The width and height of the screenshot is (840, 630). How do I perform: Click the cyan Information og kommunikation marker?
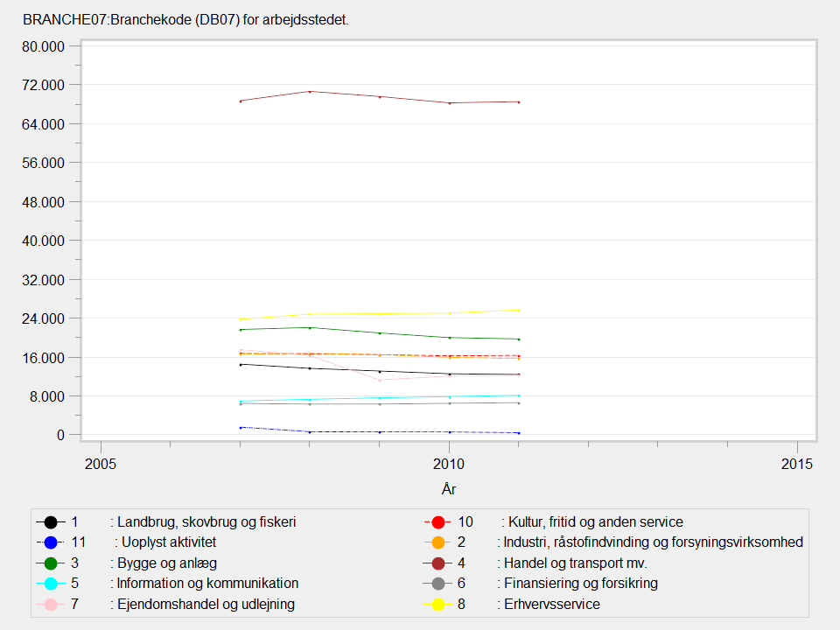[51, 584]
